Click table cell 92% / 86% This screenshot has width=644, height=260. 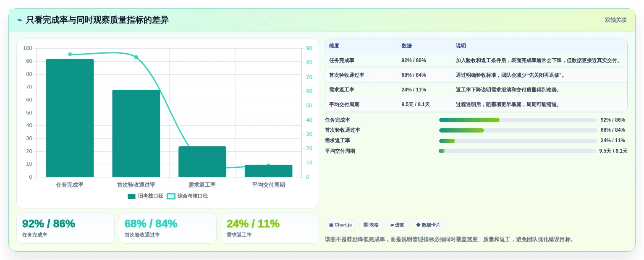[414, 60]
